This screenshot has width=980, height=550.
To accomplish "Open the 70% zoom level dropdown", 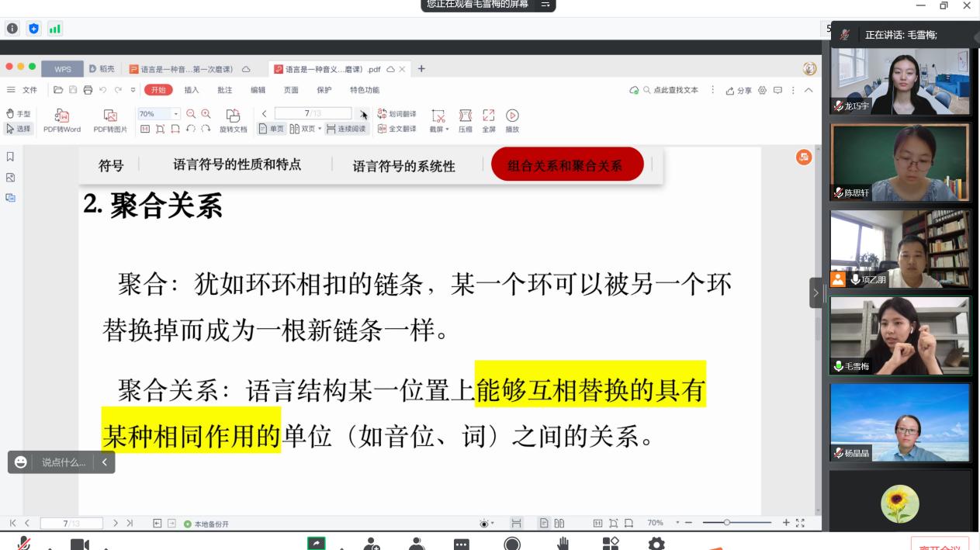I will (x=175, y=114).
